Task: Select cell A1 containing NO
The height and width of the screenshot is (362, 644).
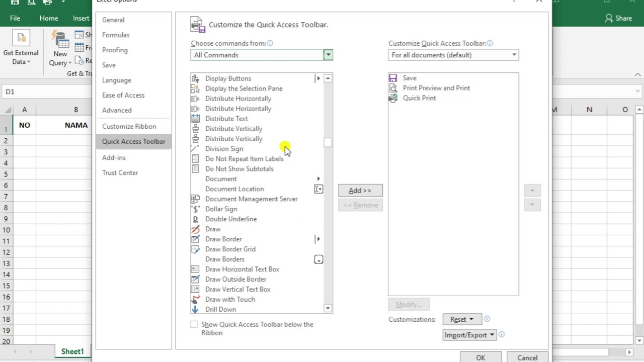Action: pyautogui.click(x=24, y=125)
